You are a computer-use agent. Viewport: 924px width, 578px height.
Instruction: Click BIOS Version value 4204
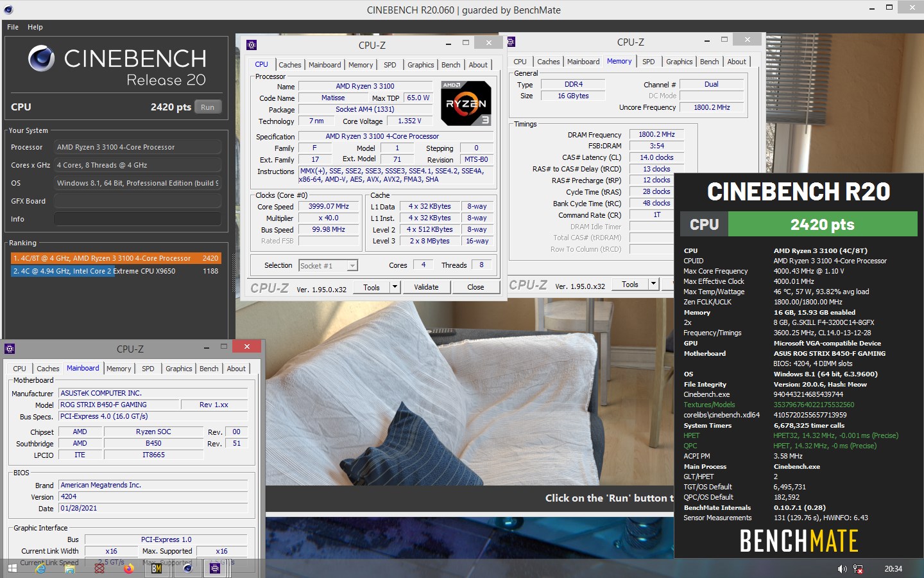coord(153,496)
